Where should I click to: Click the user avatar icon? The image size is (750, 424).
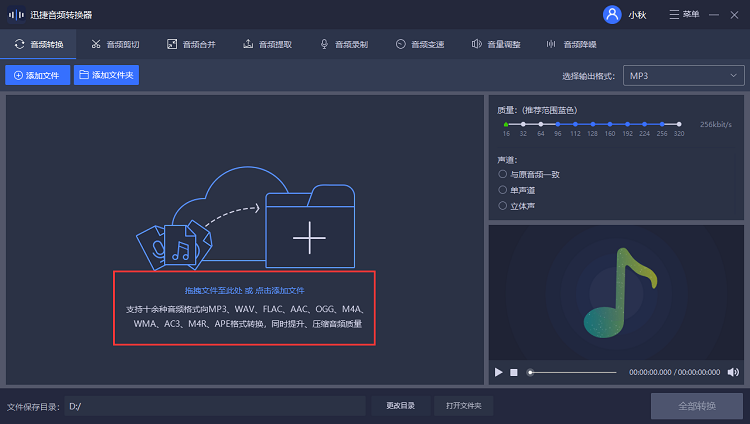[x=612, y=15]
